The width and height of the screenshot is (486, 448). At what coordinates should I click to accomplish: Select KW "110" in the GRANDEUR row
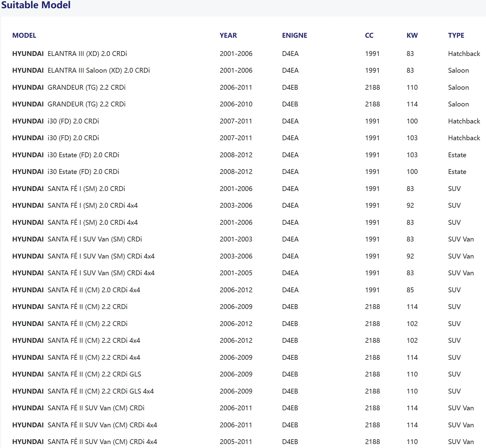(x=412, y=88)
